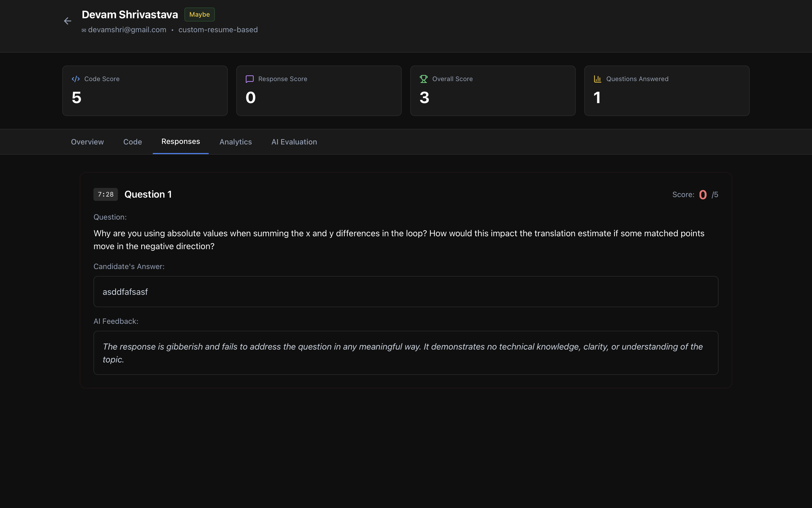Screen dimensions: 812x508
Task: Click the custom-resume-based label
Action: pos(218,30)
